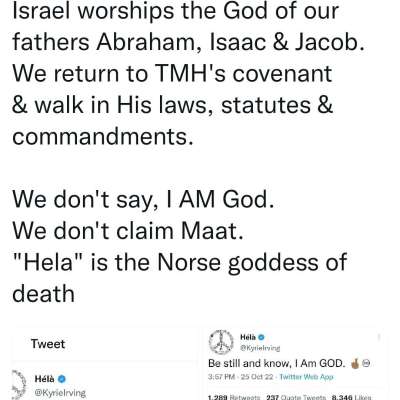The image size is (400, 400).
Task: Click the verified badge beside Hélà in left tweet
Action: tap(62, 379)
